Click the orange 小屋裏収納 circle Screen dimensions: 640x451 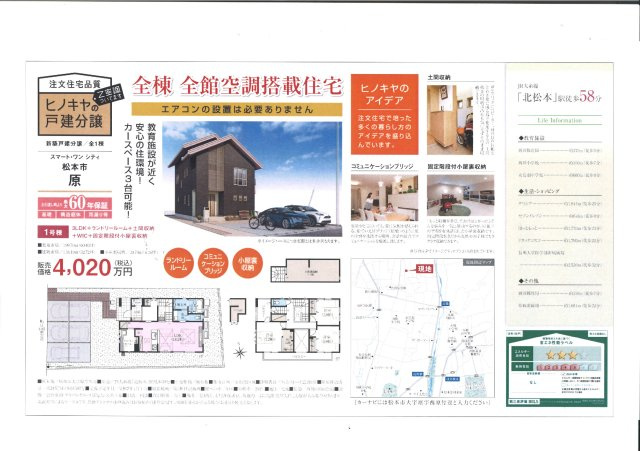(247, 263)
